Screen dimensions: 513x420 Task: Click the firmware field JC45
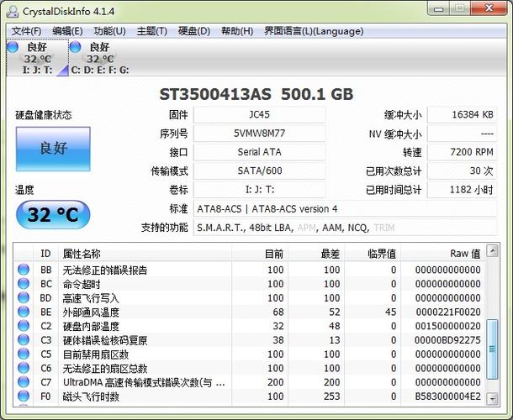[260, 115]
